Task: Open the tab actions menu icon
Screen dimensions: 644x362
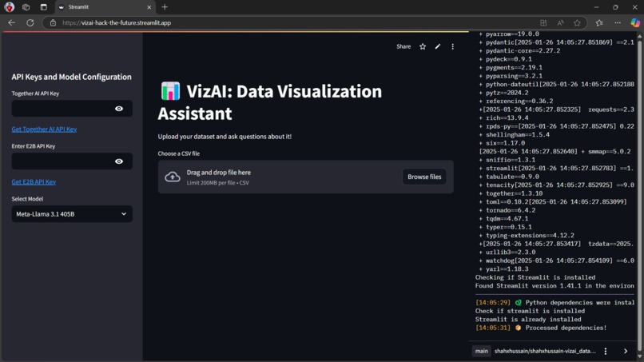Action: tap(43, 7)
